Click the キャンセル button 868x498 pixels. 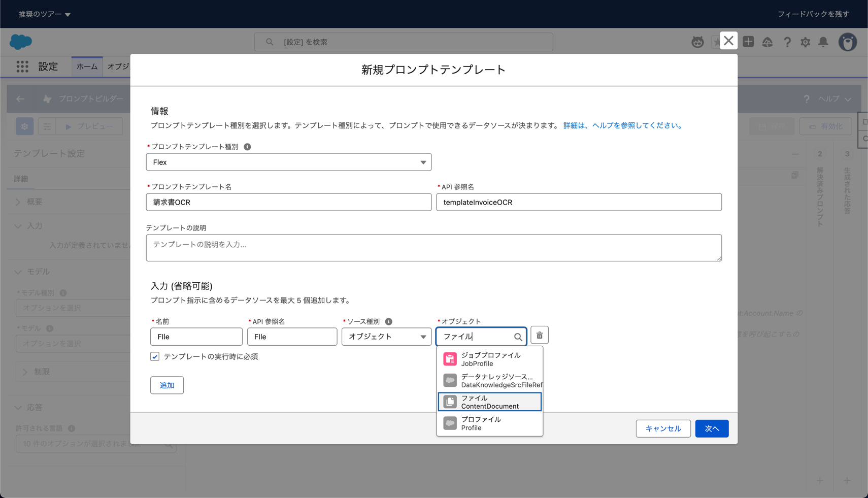(663, 428)
